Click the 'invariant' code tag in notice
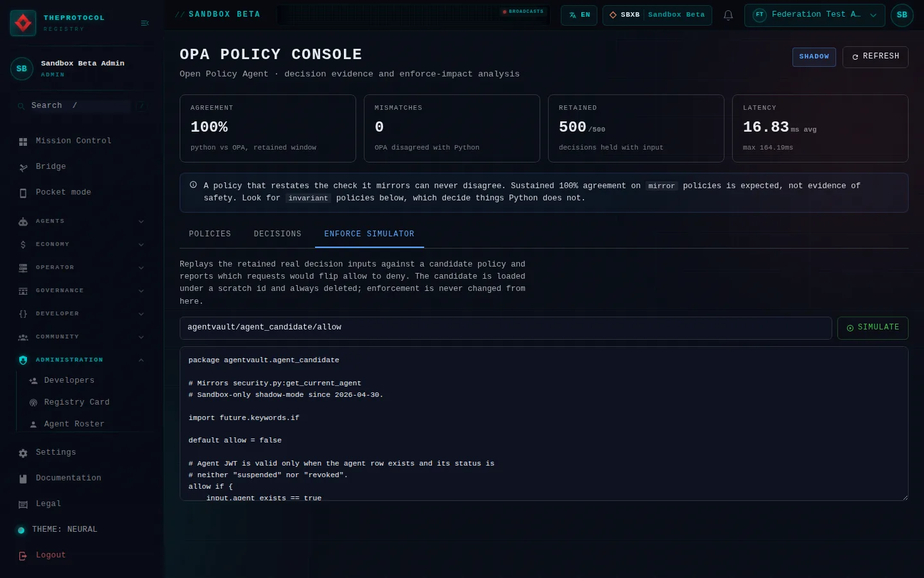Screen dimensions: 924x578 [x=308, y=198]
